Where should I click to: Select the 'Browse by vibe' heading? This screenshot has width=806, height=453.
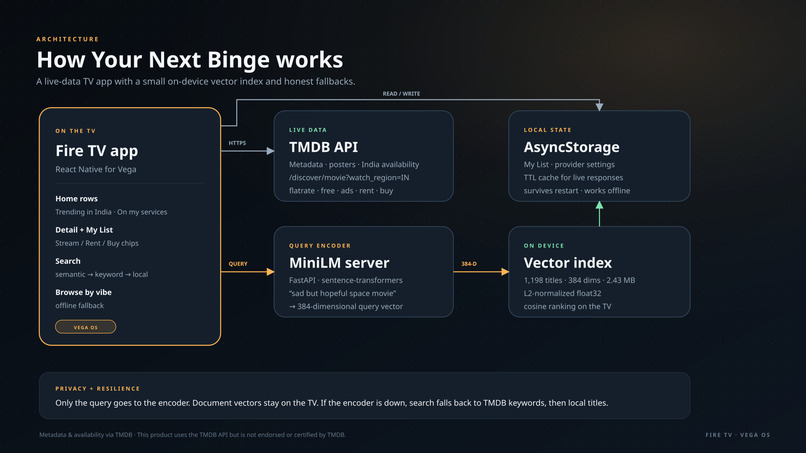(83, 292)
